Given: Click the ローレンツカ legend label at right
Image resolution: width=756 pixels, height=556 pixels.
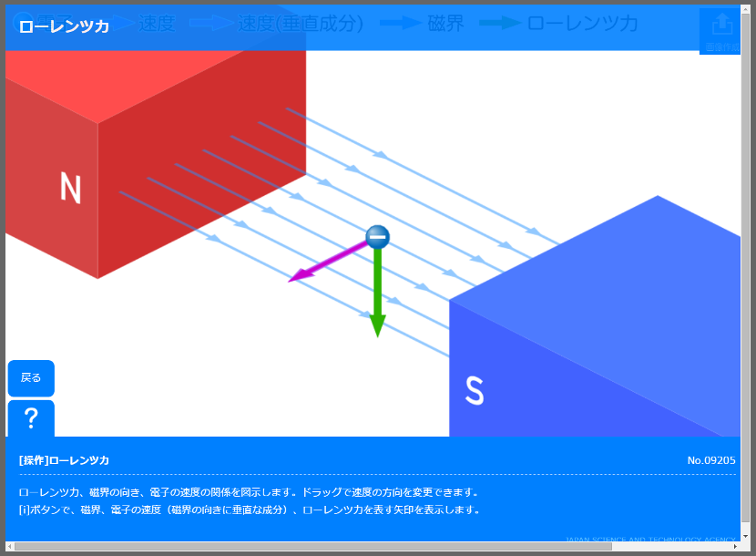Looking at the screenshot, I should 582,24.
